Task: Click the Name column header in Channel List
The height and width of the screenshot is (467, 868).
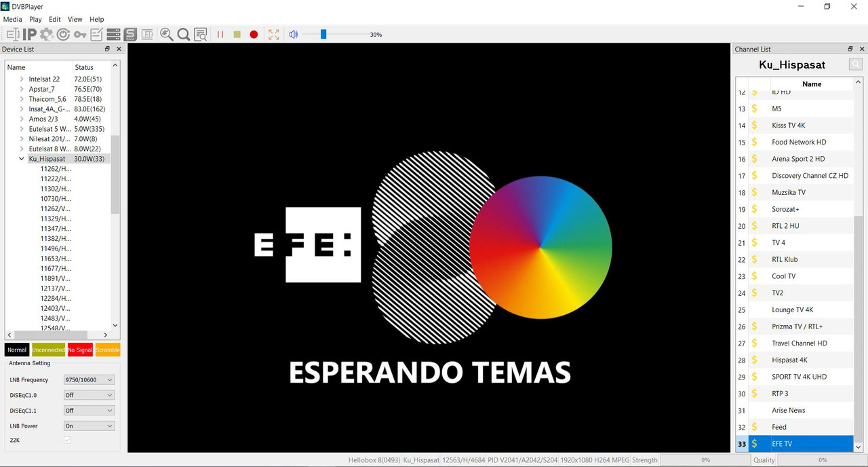Action: (812, 84)
